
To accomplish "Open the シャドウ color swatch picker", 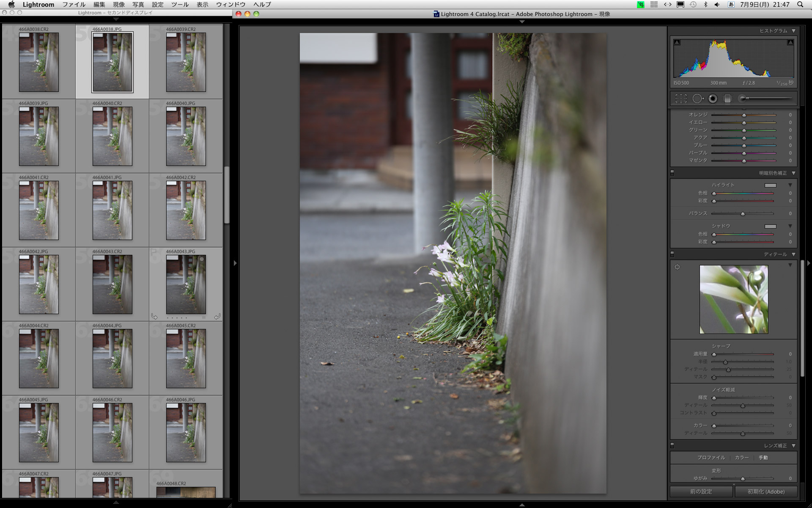I will (771, 226).
